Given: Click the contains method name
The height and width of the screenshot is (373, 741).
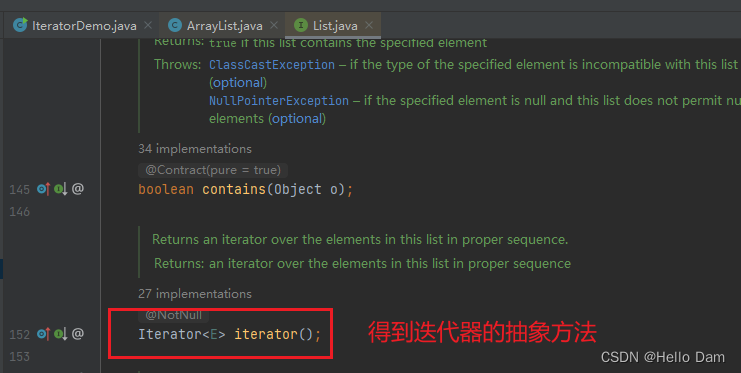Looking at the screenshot, I should point(234,190).
